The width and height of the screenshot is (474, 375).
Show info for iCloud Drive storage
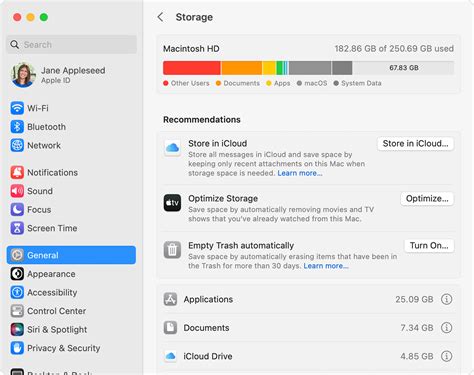(x=446, y=356)
